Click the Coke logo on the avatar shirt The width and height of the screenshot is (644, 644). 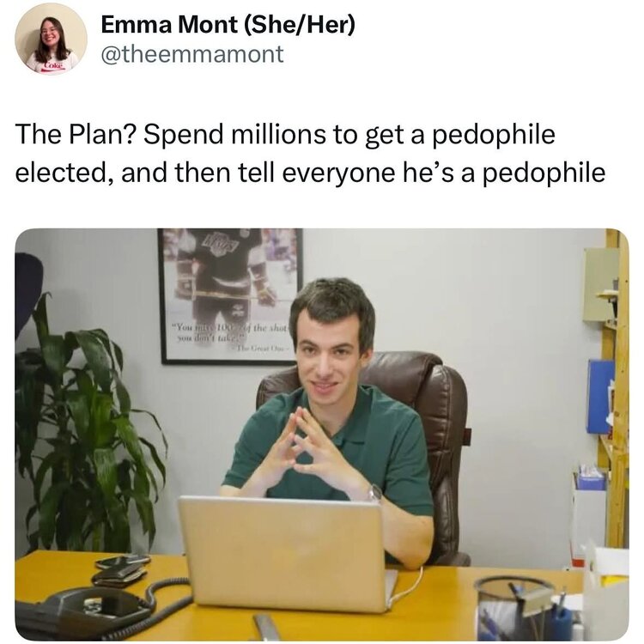click(x=52, y=66)
